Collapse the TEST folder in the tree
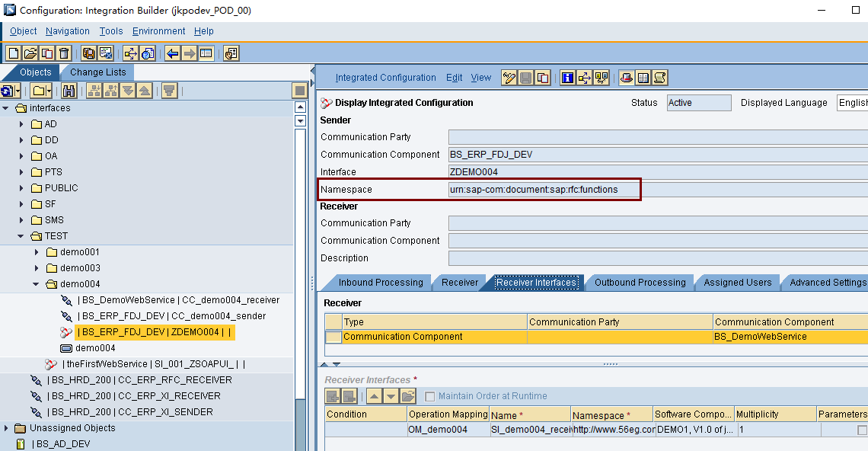The image size is (868, 451). coord(21,235)
